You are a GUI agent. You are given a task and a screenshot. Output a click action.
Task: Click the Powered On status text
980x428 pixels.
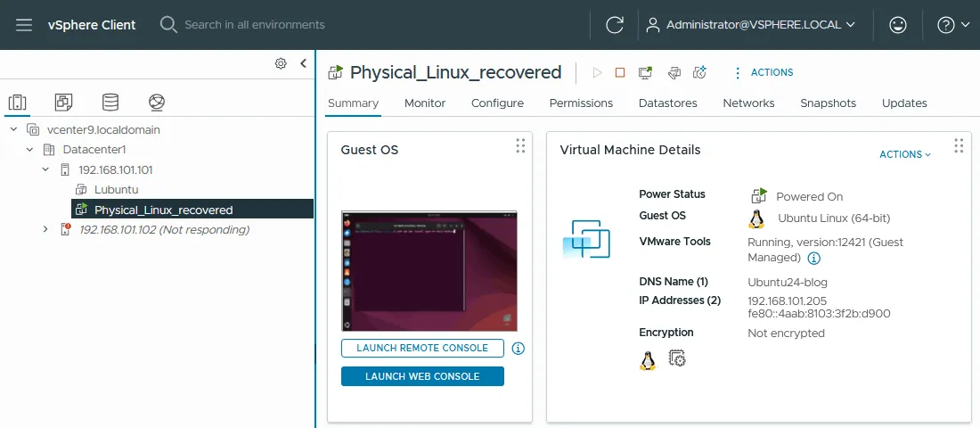point(809,196)
